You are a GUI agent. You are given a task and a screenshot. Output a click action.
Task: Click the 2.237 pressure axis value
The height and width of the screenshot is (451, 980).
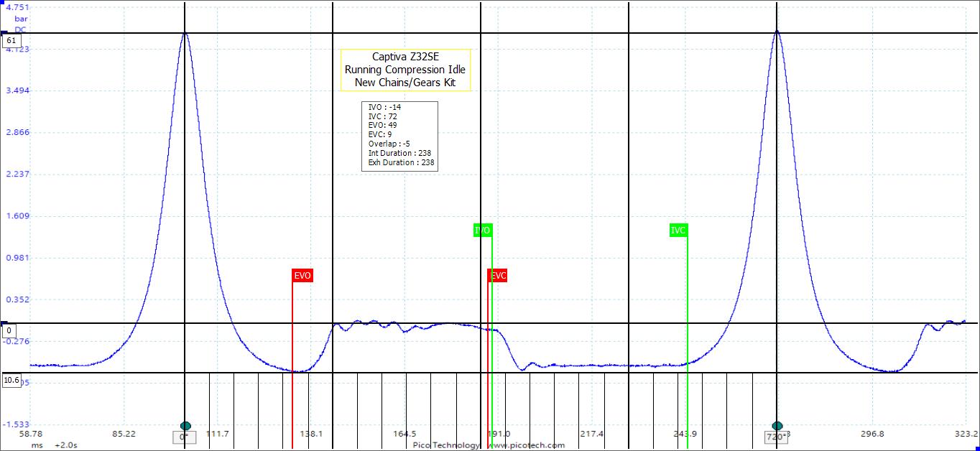point(17,175)
